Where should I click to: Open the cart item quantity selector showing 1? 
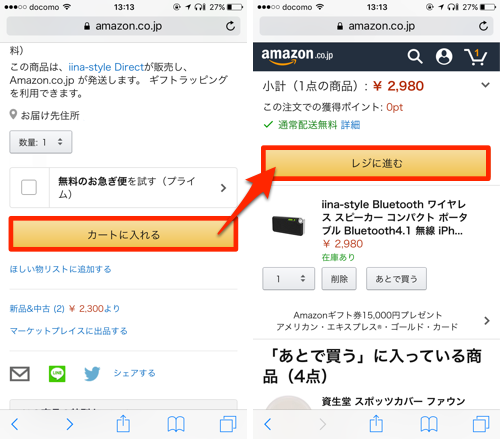tap(288, 279)
